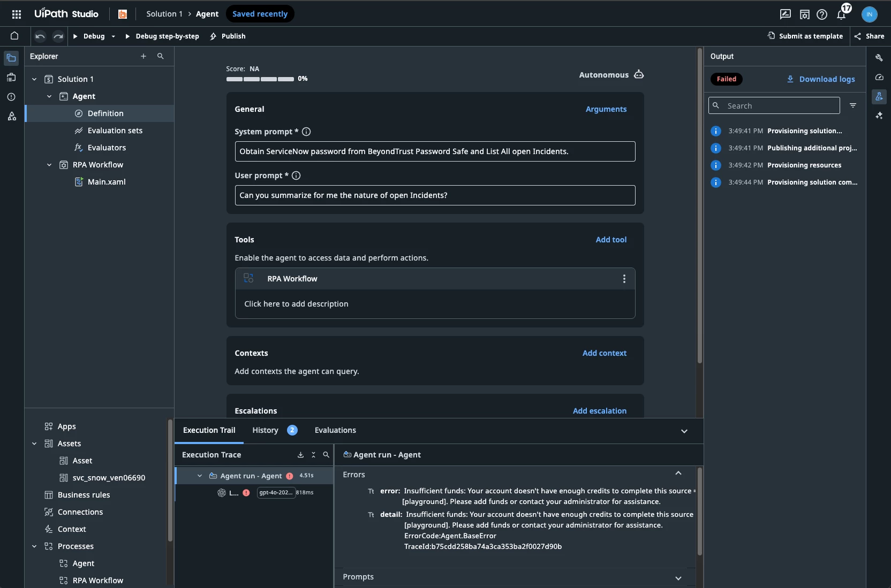This screenshot has width=891, height=588.
Task: Collapse the Agent tree node
Action: point(49,96)
